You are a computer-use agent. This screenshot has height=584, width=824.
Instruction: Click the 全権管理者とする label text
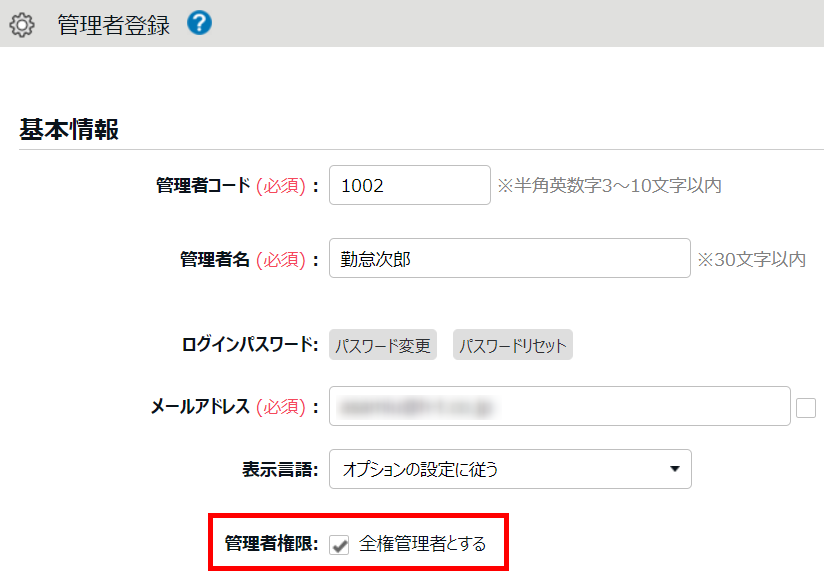422,544
